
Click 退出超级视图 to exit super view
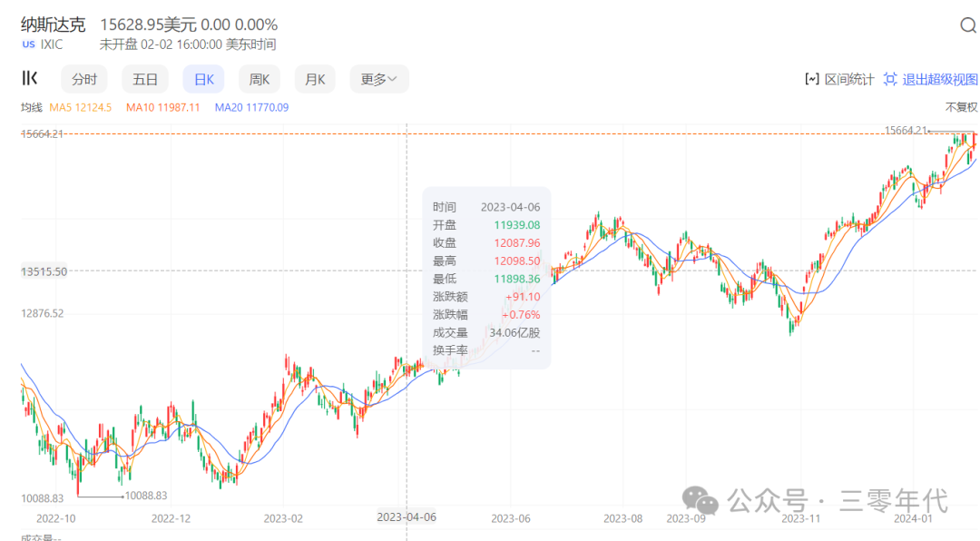point(930,80)
